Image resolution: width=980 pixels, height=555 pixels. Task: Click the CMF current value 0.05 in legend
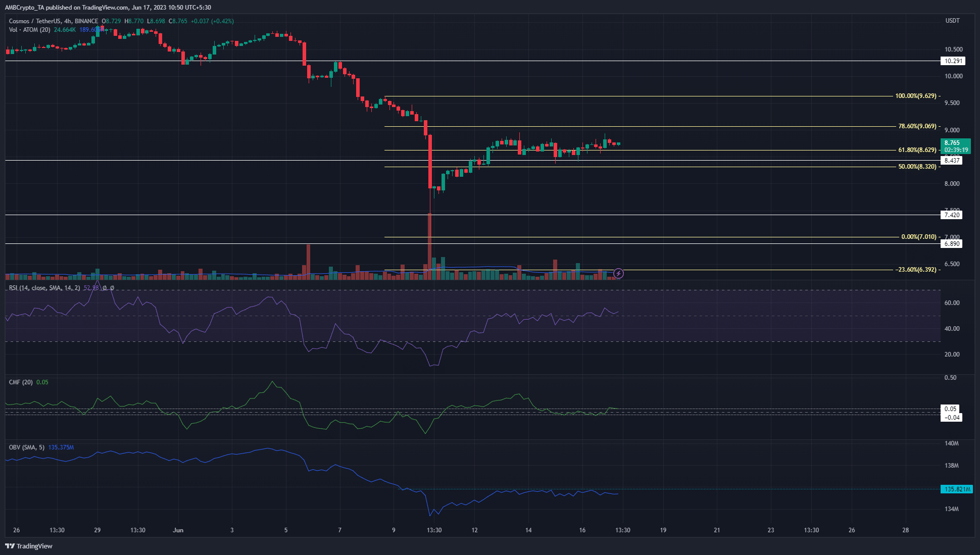[x=42, y=382]
